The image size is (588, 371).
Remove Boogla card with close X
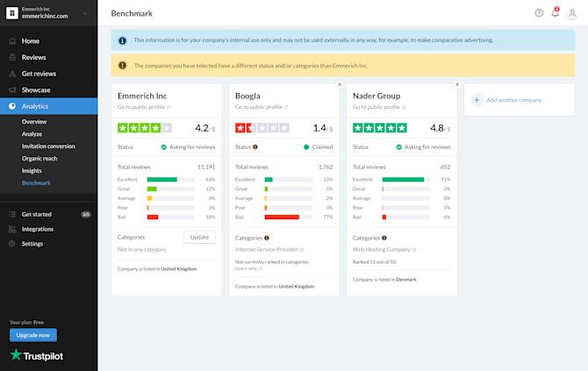(340, 85)
